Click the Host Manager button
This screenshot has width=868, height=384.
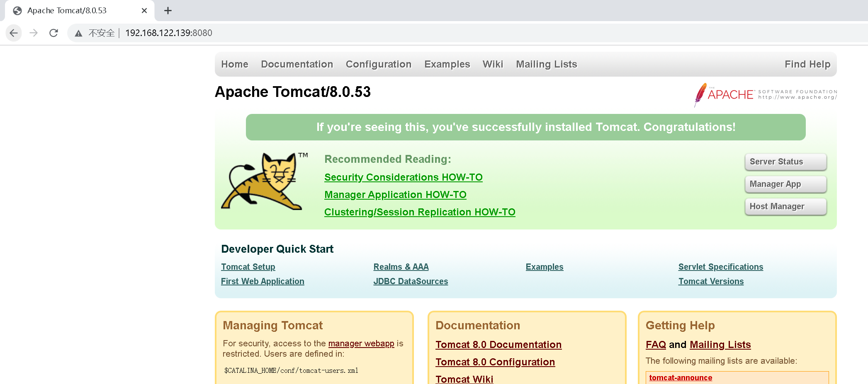pyautogui.click(x=785, y=206)
